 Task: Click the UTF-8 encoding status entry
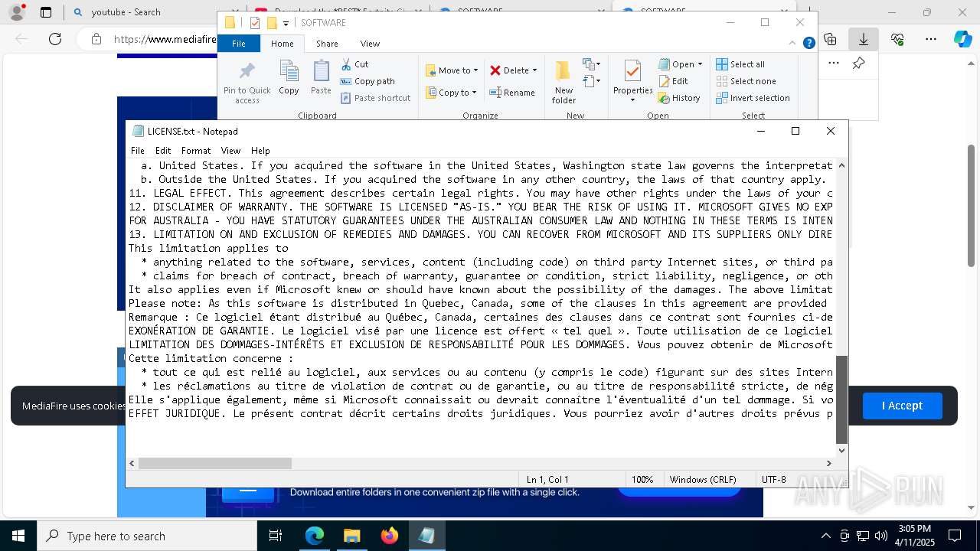[774, 480]
